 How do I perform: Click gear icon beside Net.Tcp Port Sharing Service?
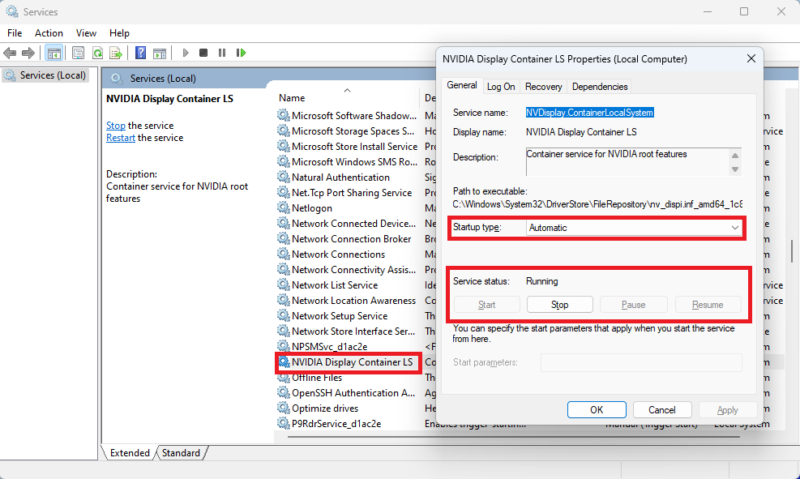[x=283, y=193]
